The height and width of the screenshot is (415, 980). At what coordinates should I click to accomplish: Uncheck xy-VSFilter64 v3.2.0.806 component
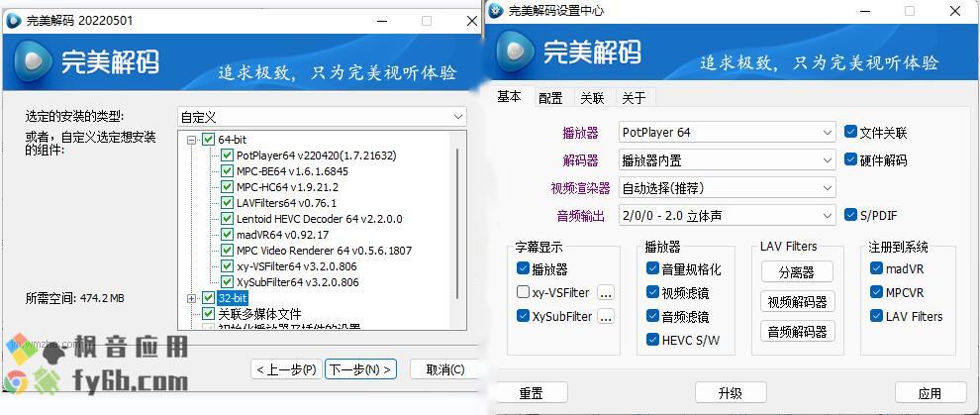[227, 266]
